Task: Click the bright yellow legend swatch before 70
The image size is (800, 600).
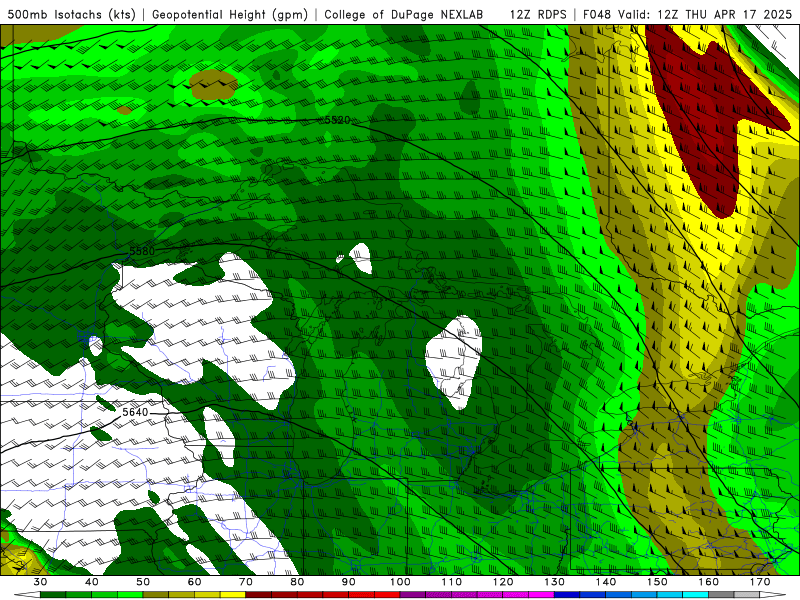Action: click(x=233, y=595)
